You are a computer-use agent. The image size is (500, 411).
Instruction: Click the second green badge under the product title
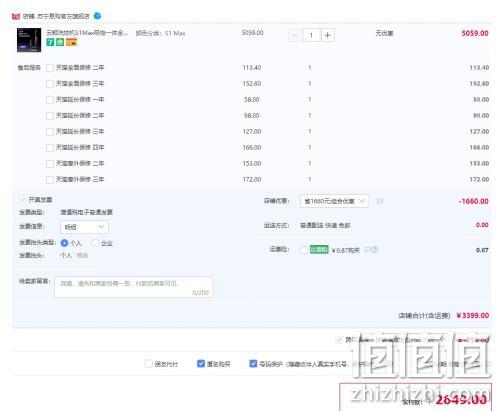point(60,42)
